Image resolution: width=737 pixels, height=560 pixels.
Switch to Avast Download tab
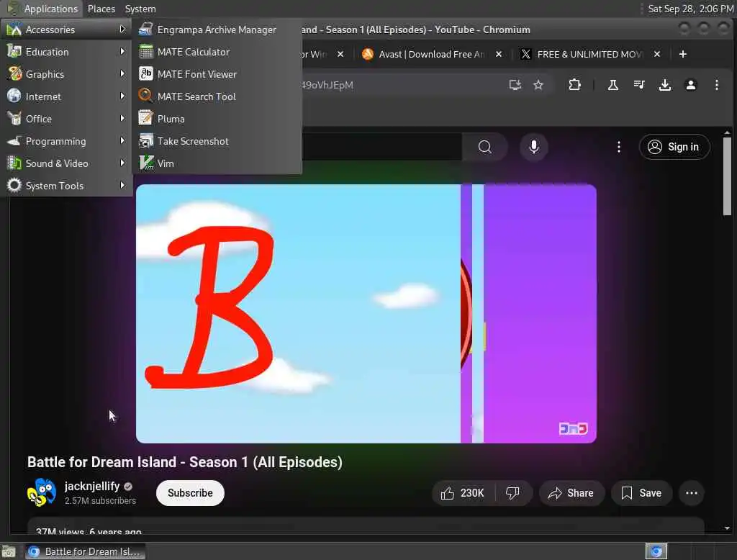[430, 54]
